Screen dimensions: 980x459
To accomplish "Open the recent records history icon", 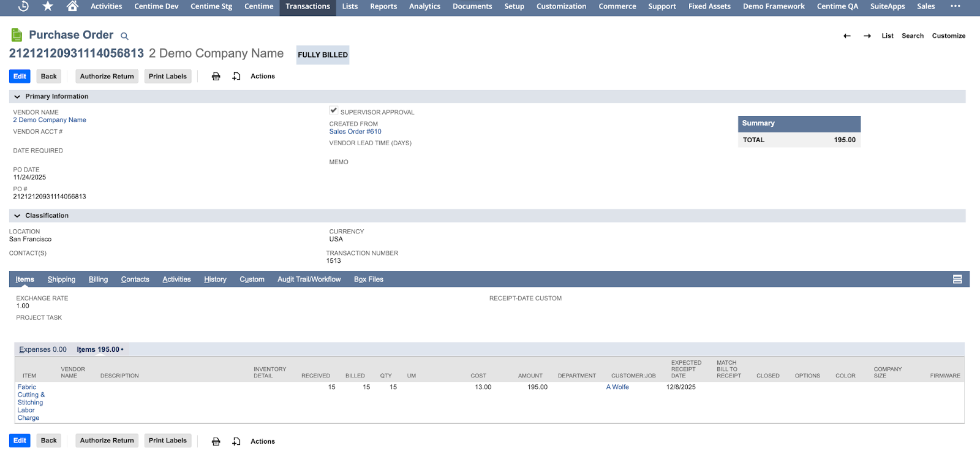I will 23,6.
